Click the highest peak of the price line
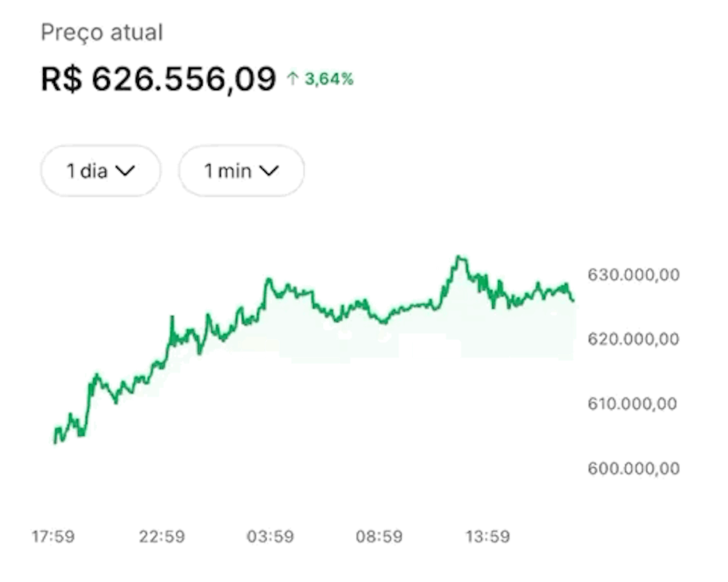 tap(459, 257)
